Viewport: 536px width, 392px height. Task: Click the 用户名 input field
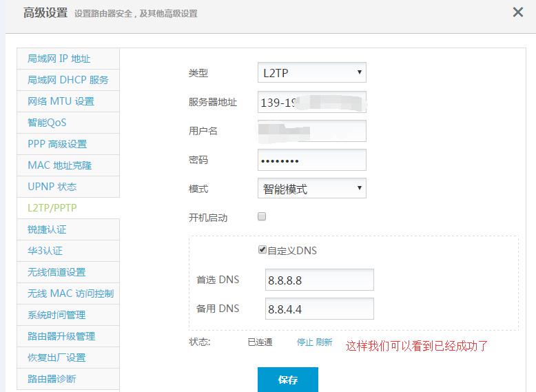pos(312,131)
